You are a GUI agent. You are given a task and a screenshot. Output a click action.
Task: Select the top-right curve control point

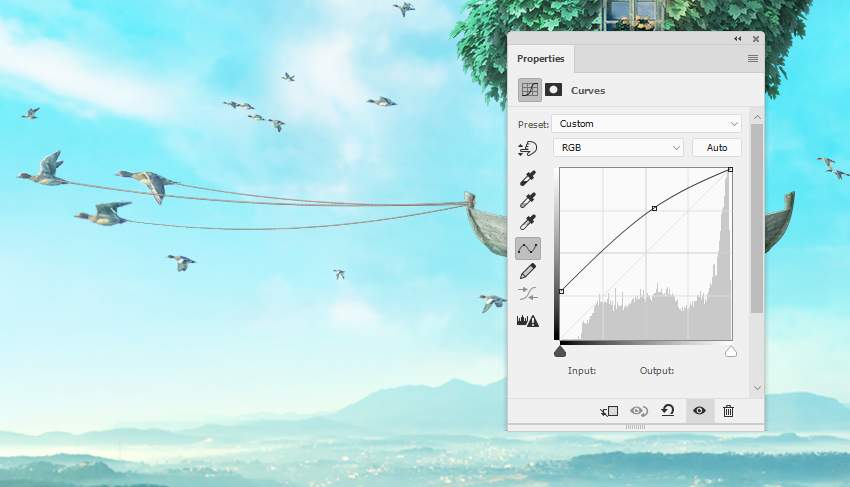[730, 170]
